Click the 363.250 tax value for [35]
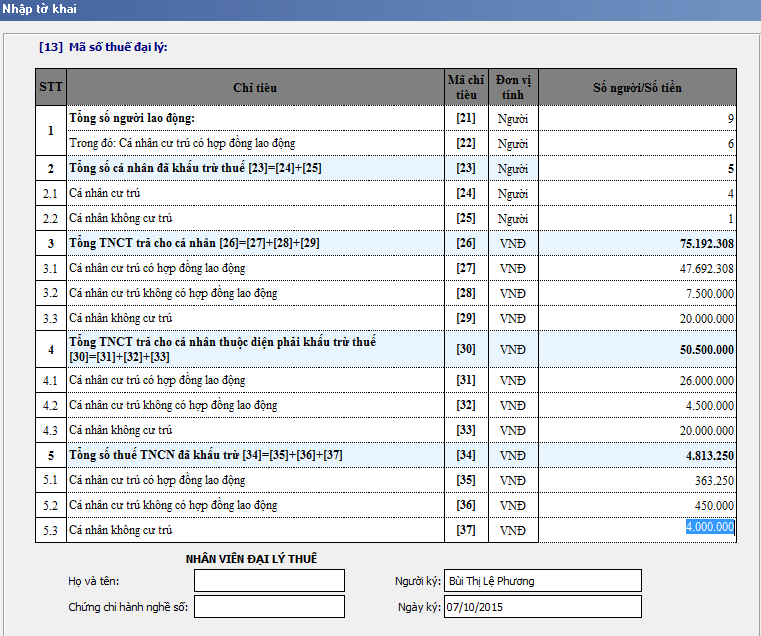Image resolution: width=761 pixels, height=636 pixels. click(x=637, y=480)
